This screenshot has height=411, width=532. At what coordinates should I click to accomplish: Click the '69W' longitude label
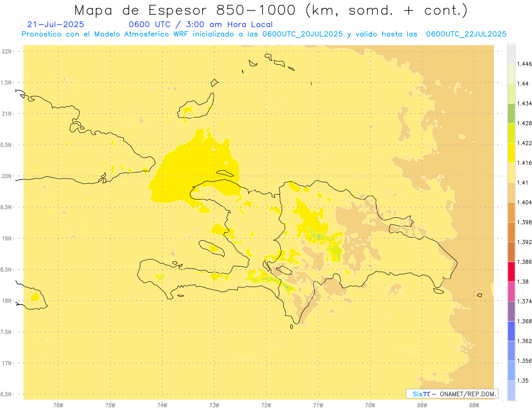pyautogui.click(x=422, y=404)
